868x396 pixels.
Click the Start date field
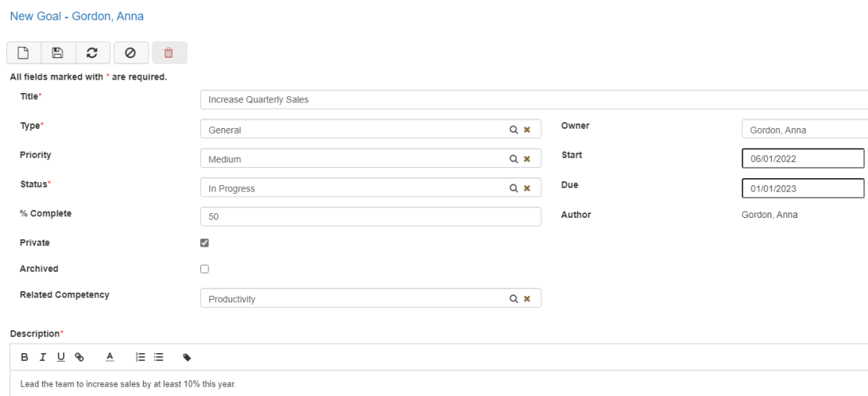click(x=802, y=158)
